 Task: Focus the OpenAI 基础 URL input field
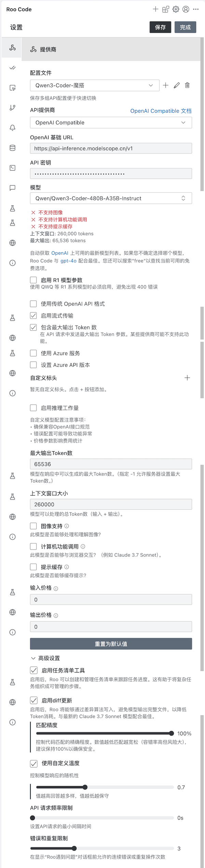coord(111,148)
